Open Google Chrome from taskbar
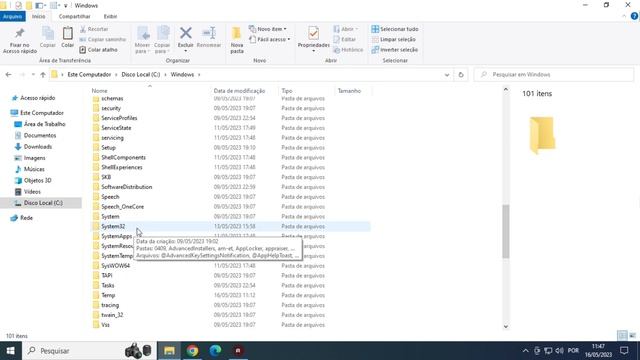The height and width of the screenshot is (360, 640). pos(192,351)
